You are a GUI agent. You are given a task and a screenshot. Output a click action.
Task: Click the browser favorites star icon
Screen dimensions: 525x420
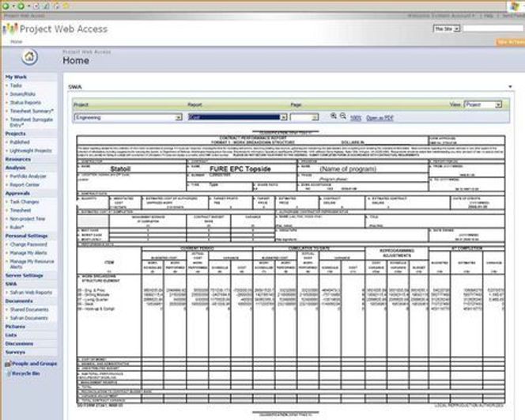coord(66,6)
